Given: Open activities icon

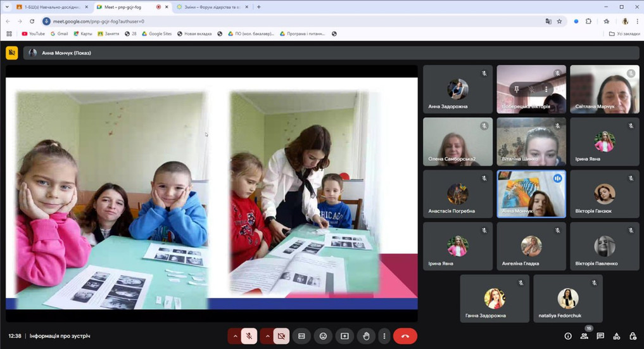Looking at the screenshot, I should click(x=617, y=336).
